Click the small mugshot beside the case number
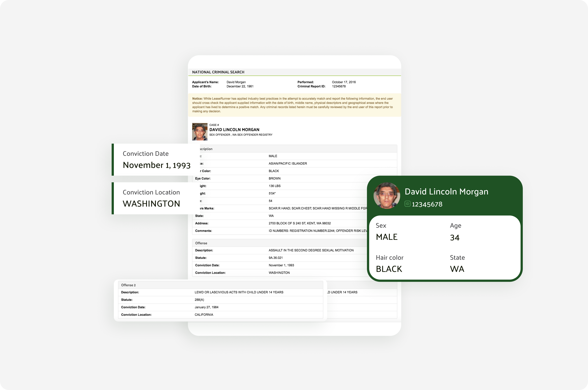Viewport: 588px width, 390px height. point(199,132)
